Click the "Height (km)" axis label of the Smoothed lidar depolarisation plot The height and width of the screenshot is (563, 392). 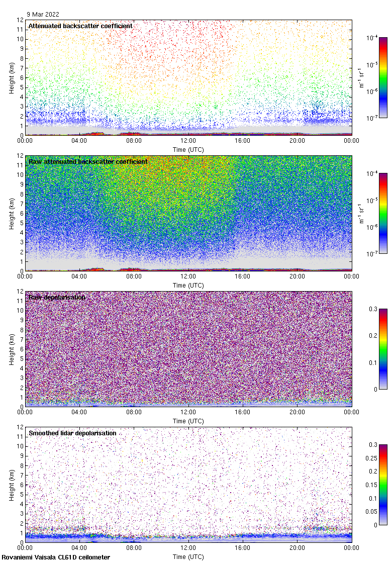(12, 485)
